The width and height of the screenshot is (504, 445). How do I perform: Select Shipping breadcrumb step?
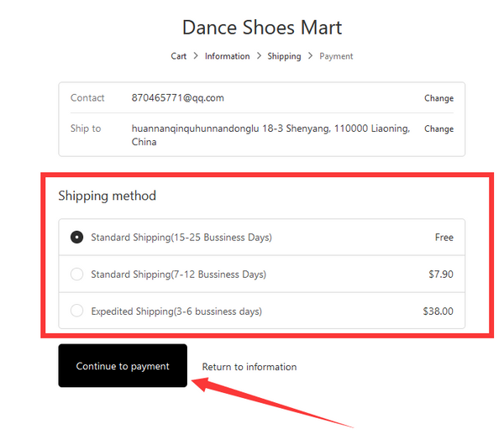point(284,56)
